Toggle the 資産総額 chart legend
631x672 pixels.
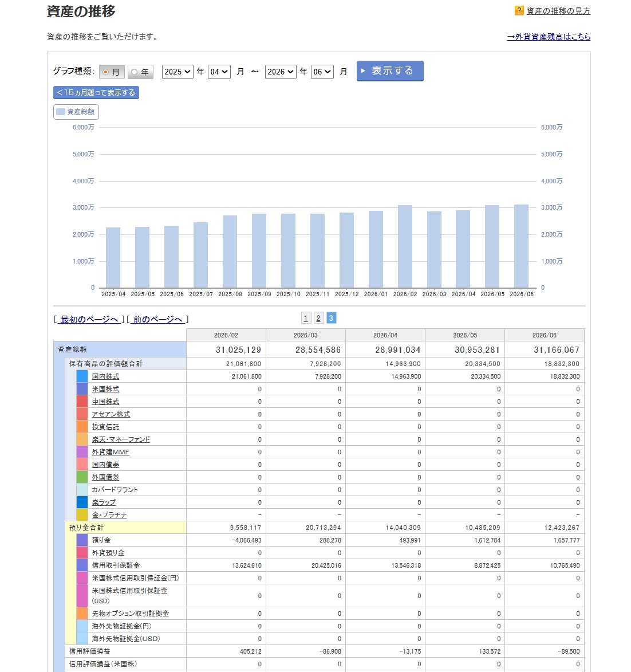[76, 112]
